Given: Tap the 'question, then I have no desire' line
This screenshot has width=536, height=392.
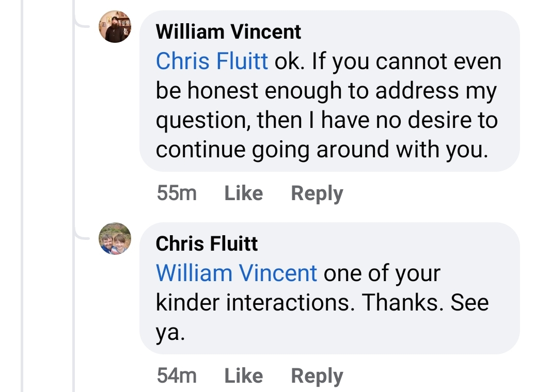Looking at the screenshot, I should pyautogui.click(x=326, y=120).
